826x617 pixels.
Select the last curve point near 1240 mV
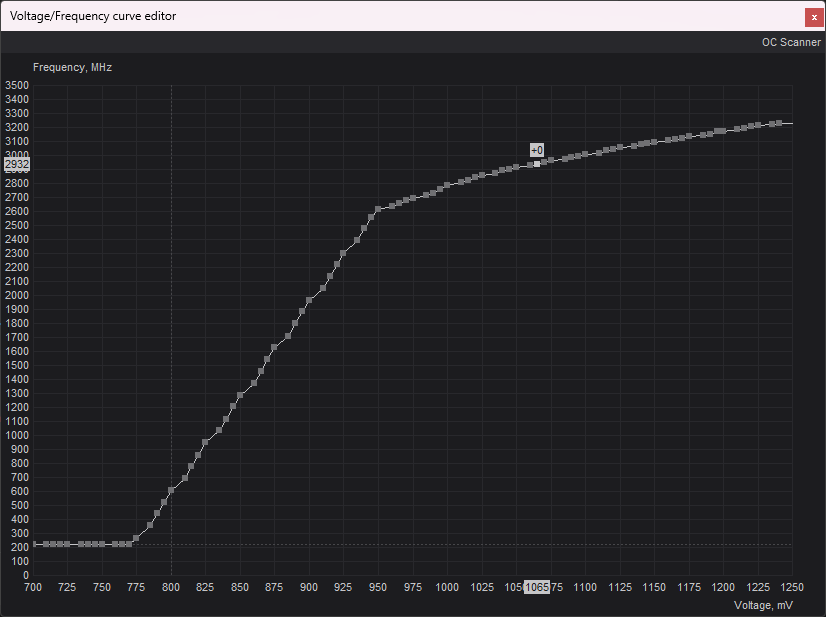[x=778, y=123]
